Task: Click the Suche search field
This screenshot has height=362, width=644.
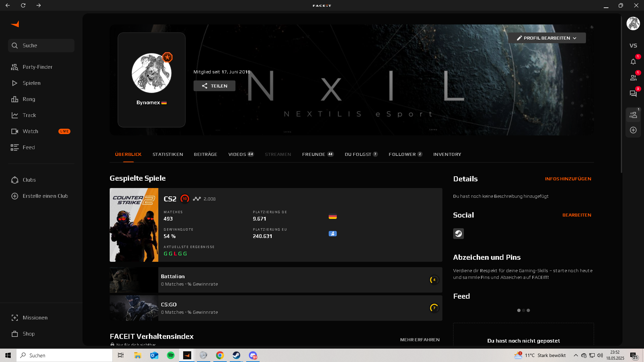Action: pos(41,46)
